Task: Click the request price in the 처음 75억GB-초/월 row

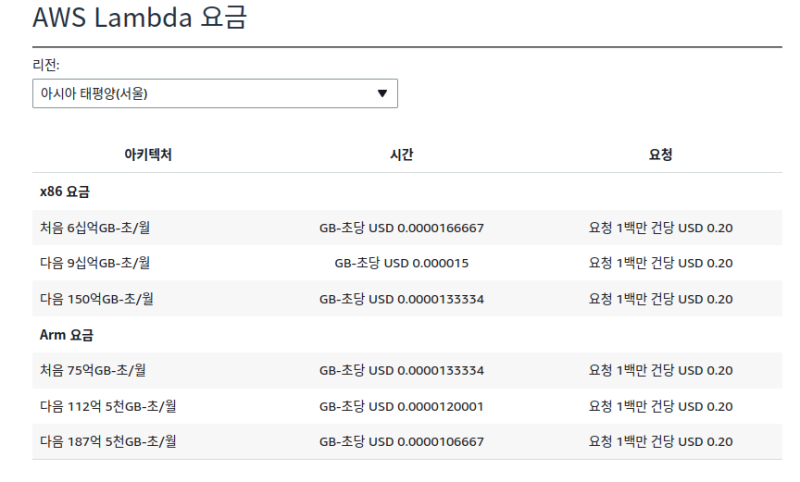Action: click(x=660, y=370)
